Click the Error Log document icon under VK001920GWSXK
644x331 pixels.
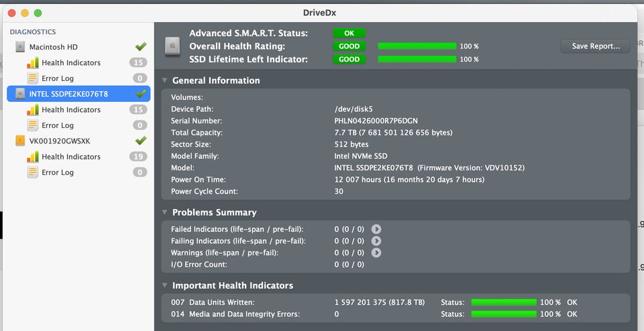click(x=33, y=172)
